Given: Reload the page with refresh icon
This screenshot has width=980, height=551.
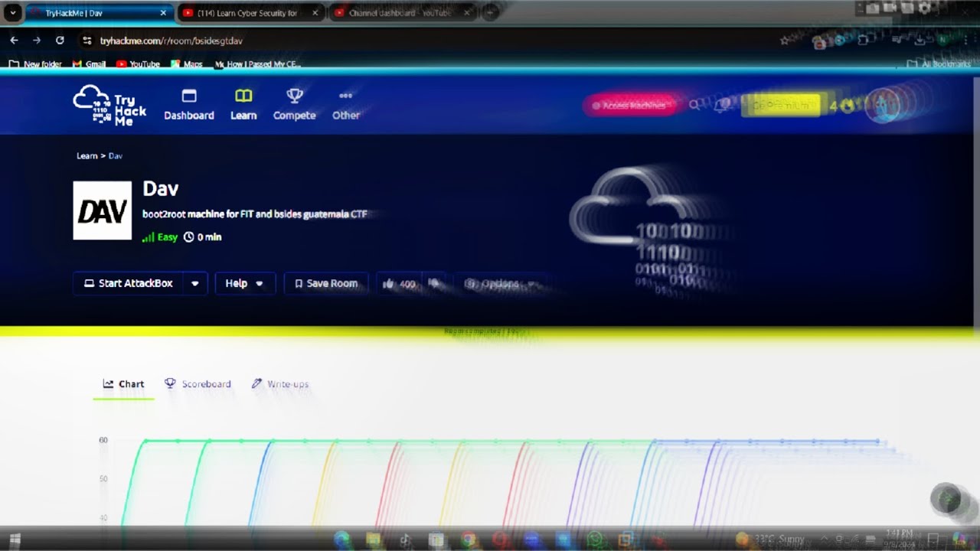Looking at the screenshot, I should coord(60,41).
